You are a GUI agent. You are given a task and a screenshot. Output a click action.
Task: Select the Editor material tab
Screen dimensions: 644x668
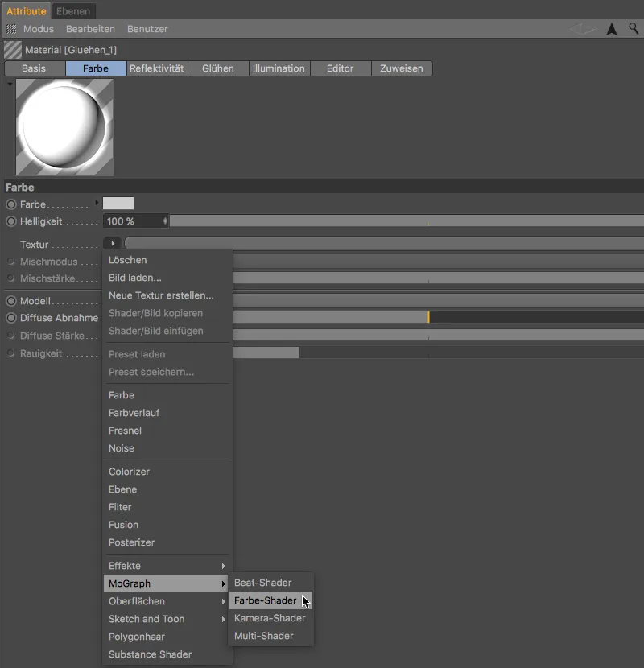pos(341,68)
